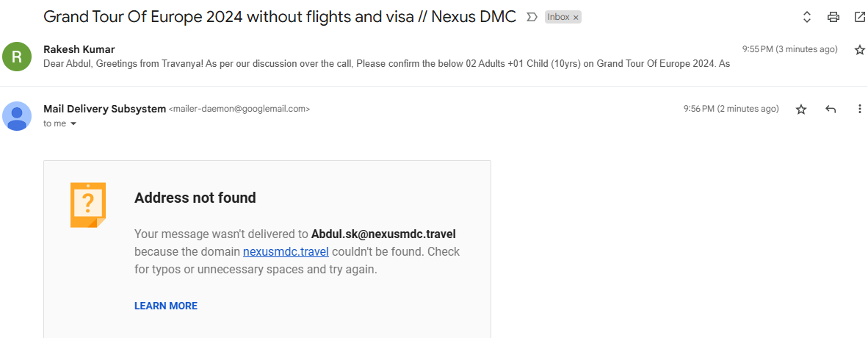Click the Mail Delivery Subsystem sender name
The height and width of the screenshot is (338, 868).
click(104, 109)
